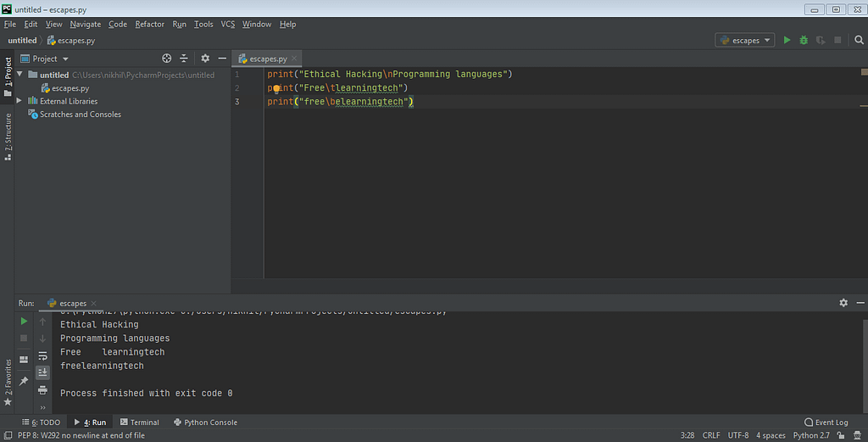Open the escapes run configuration dropdown
Image resolution: width=868 pixels, height=442 pixels.
[x=744, y=40]
